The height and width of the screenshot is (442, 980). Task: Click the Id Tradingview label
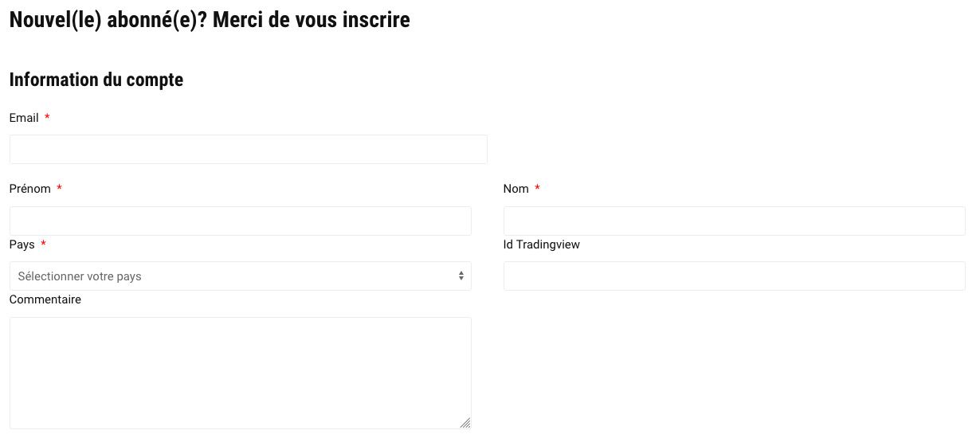coord(542,244)
